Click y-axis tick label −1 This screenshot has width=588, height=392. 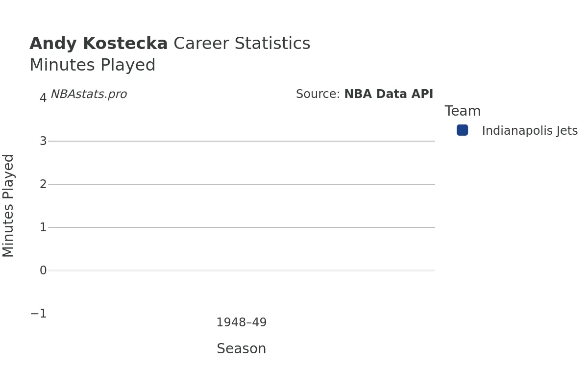click(39, 314)
